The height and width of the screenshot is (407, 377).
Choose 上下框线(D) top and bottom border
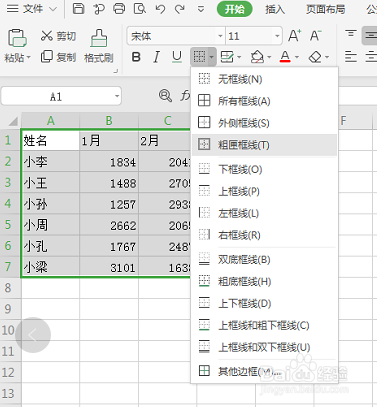tap(265, 303)
